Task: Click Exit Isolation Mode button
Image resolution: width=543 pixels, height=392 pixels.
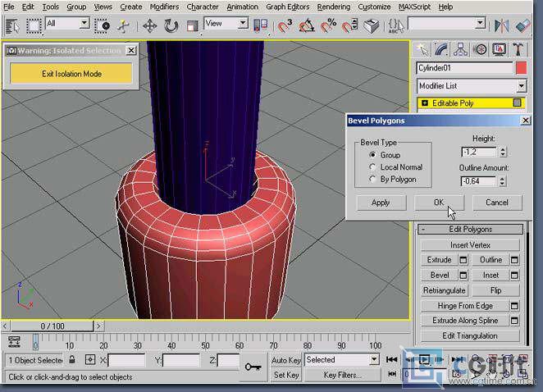Action: tap(71, 74)
